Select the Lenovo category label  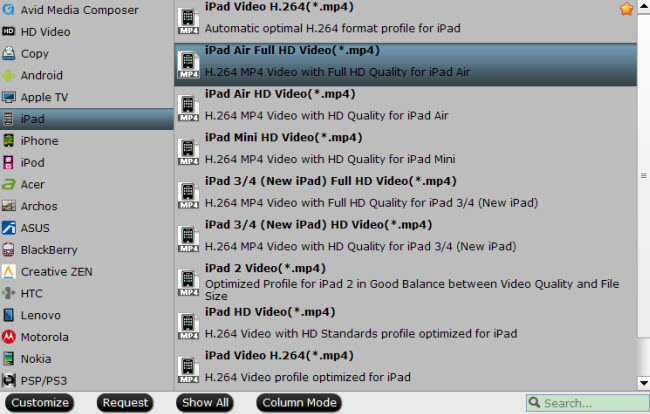tap(41, 315)
